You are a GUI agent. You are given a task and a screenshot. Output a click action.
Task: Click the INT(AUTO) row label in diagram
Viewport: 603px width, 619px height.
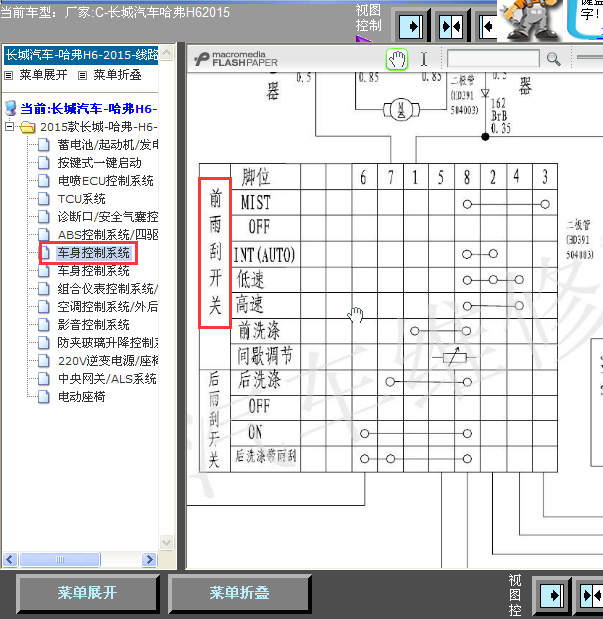(265, 255)
